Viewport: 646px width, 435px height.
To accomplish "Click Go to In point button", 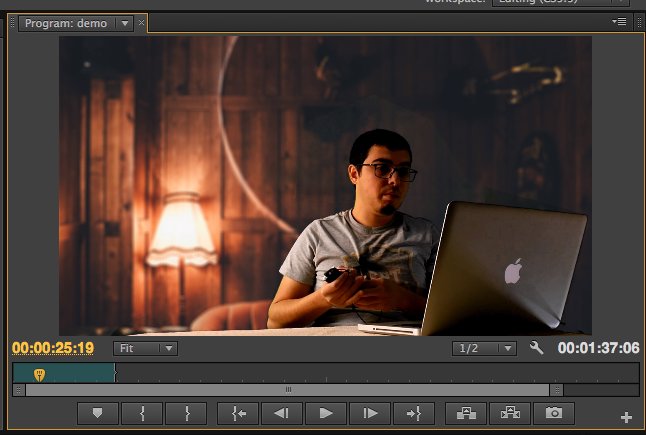I will pos(238,413).
